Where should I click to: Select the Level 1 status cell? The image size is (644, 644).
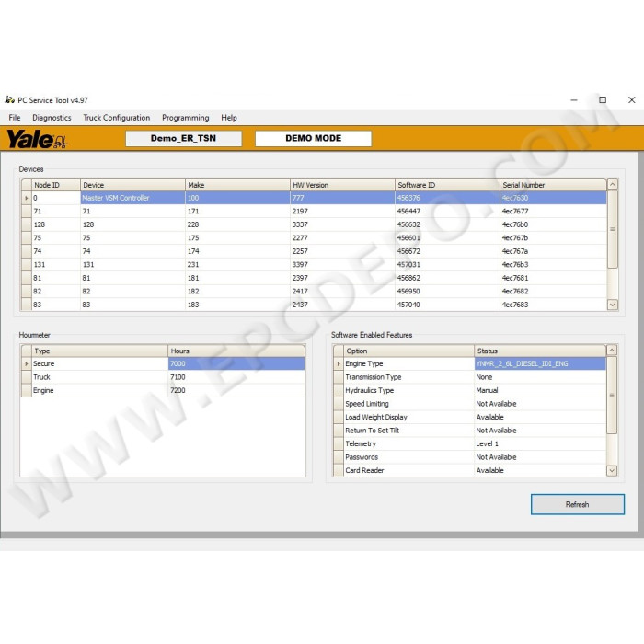(540, 444)
